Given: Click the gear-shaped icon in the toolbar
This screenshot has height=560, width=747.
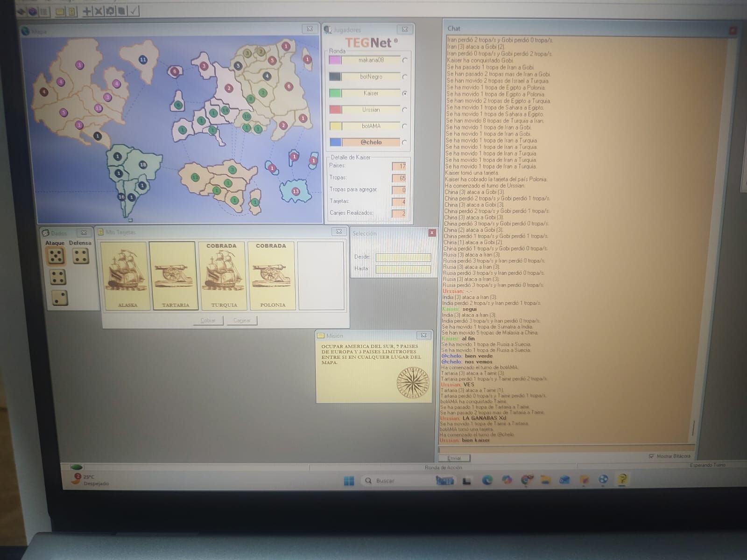Looking at the screenshot, I should point(110,11).
